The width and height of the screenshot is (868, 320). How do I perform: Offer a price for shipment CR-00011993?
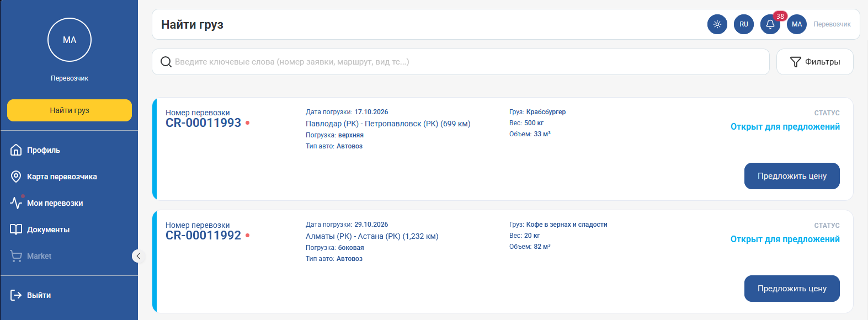[792, 176]
